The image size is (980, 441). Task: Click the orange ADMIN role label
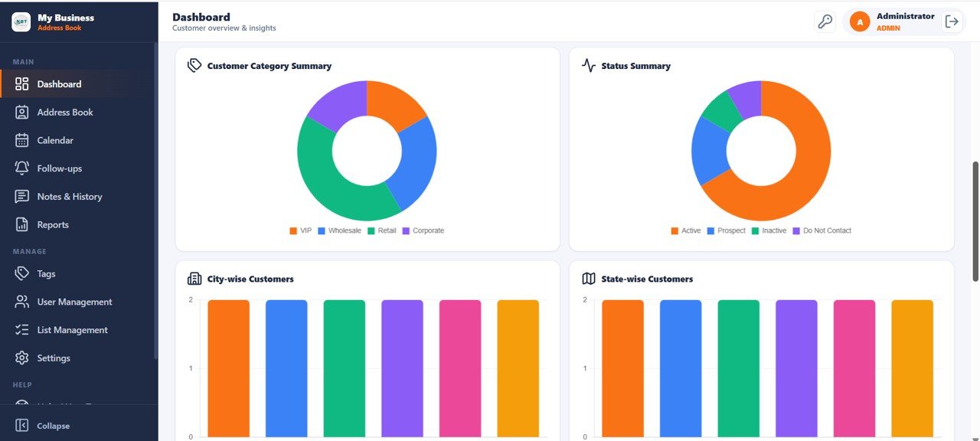pyautogui.click(x=888, y=28)
